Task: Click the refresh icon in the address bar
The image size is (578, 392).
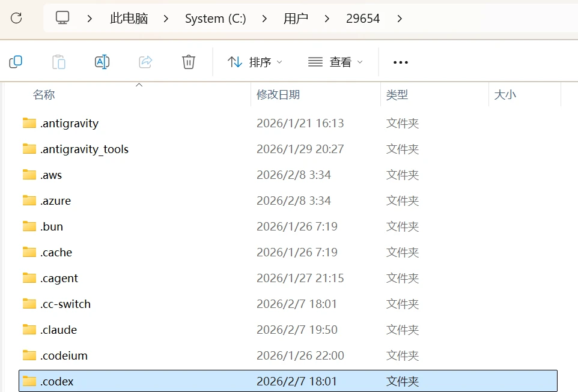Action: [x=16, y=18]
